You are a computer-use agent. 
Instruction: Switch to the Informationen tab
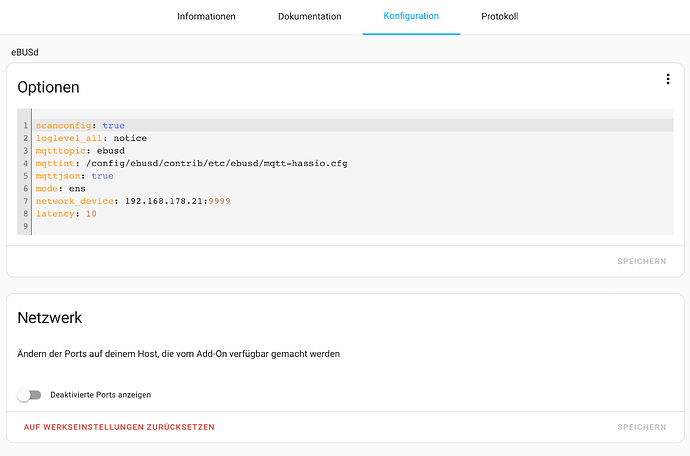(206, 17)
